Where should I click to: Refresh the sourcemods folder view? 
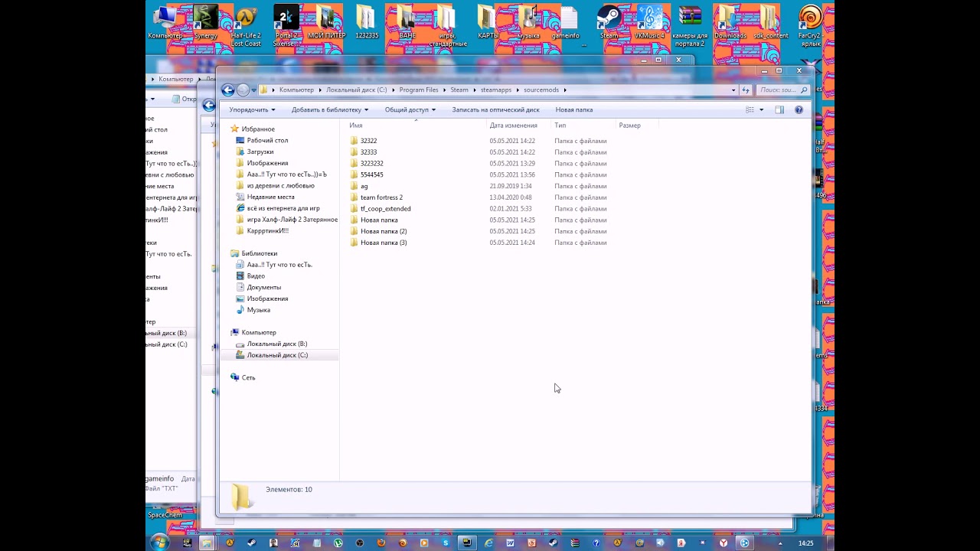coord(746,90)
